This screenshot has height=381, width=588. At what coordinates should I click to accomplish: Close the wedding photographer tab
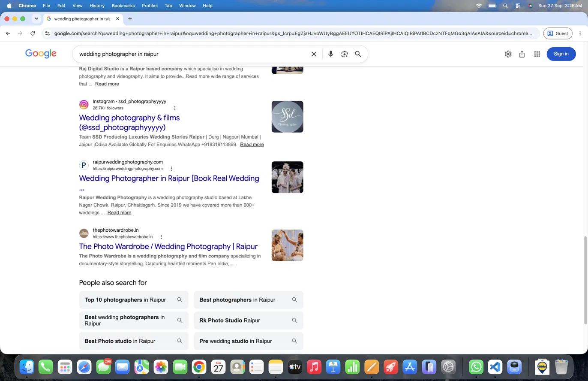pyautogui.click(x=117, y=19)
